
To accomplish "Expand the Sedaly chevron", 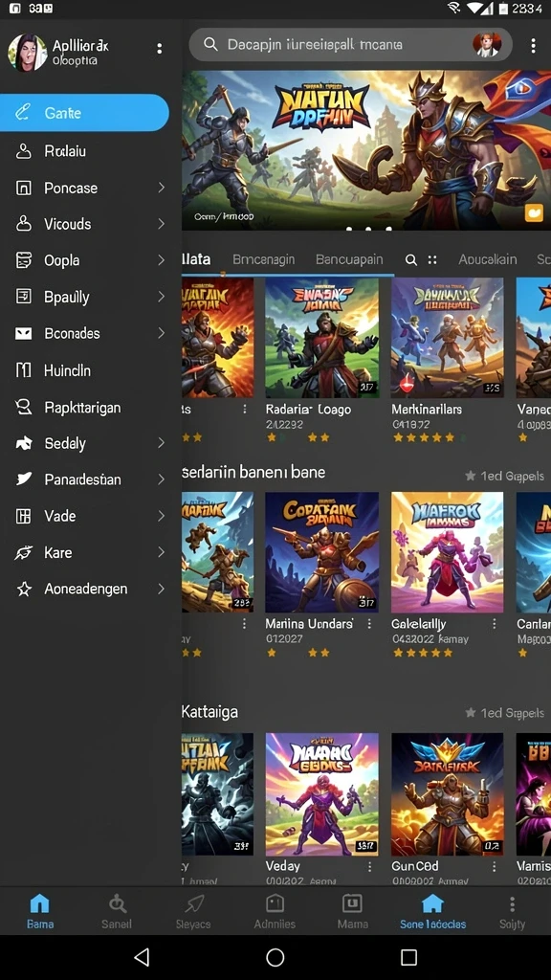I will click(161, 443).
